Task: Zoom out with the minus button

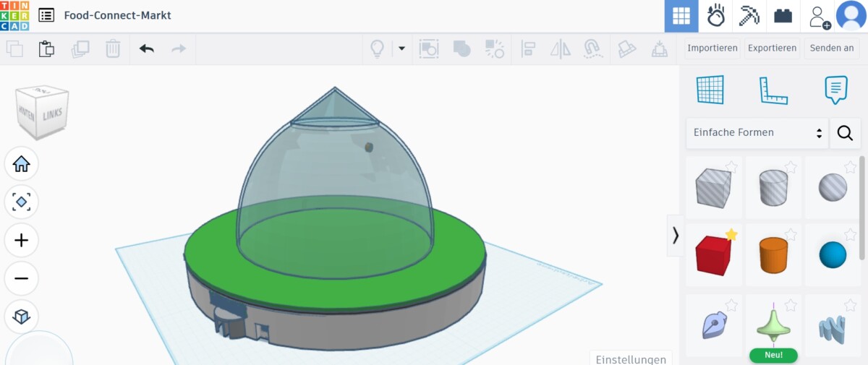Action: [22, 278]
